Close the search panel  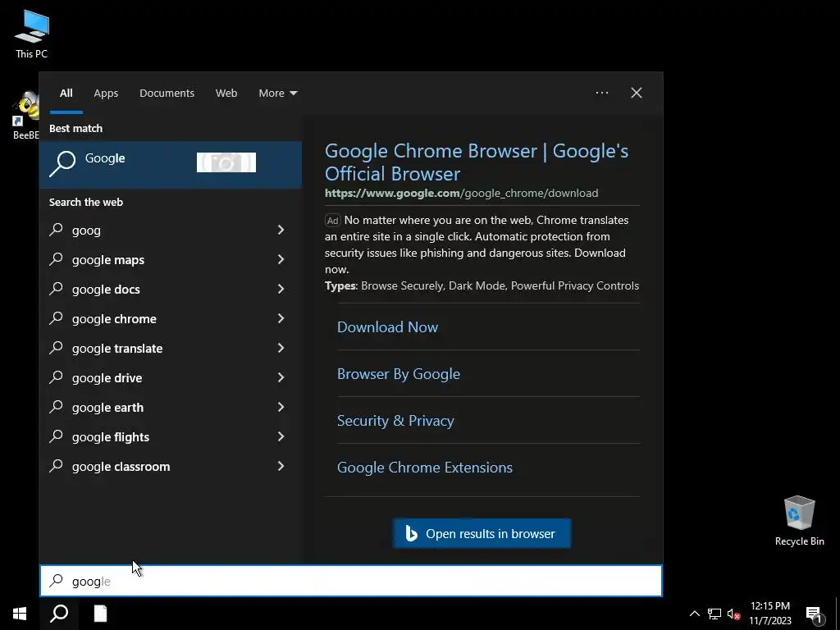[x=636, y=93]
